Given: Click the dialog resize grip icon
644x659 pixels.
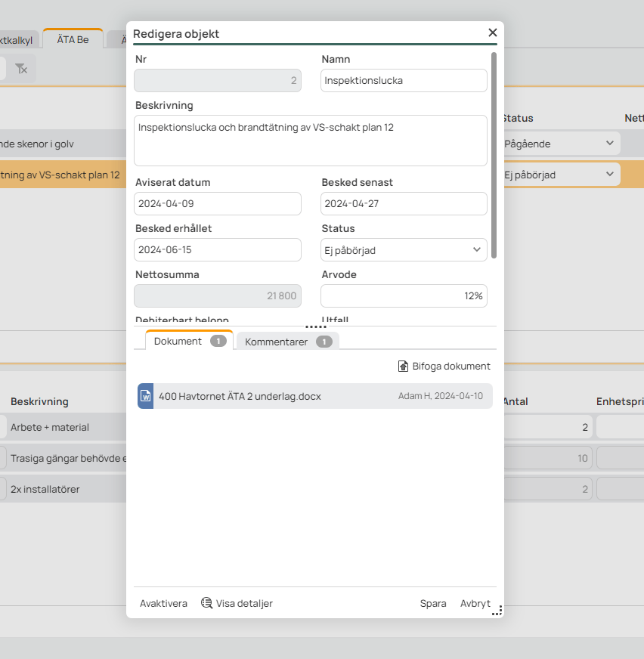Looking at the screenshot, I should pyautogui.click(x=497, y=611).
